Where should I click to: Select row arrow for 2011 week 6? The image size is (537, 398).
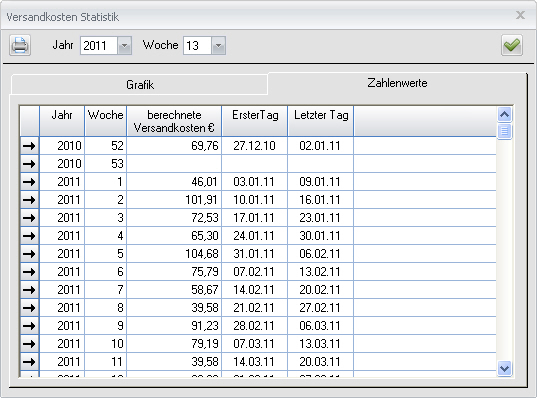29,272
